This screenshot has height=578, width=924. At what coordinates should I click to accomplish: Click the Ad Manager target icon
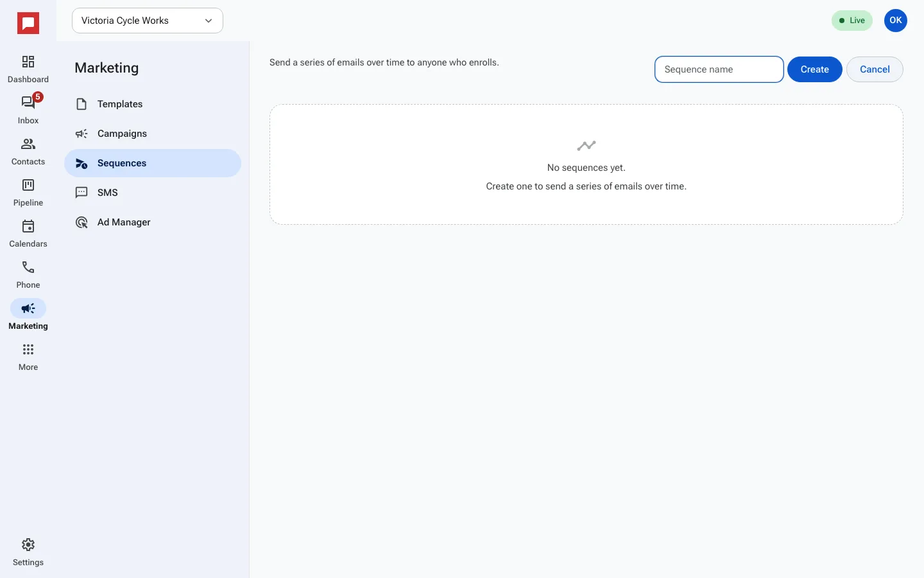81,222
